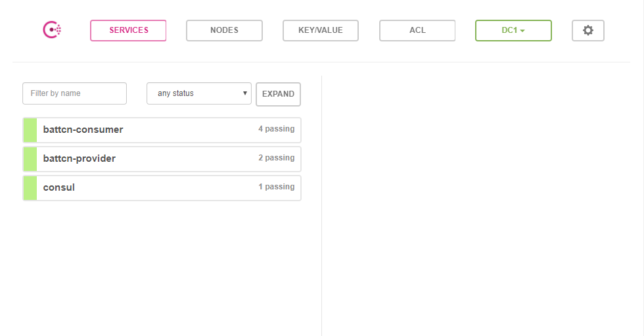Open the battcn-provider service

(x=80, y=158)
